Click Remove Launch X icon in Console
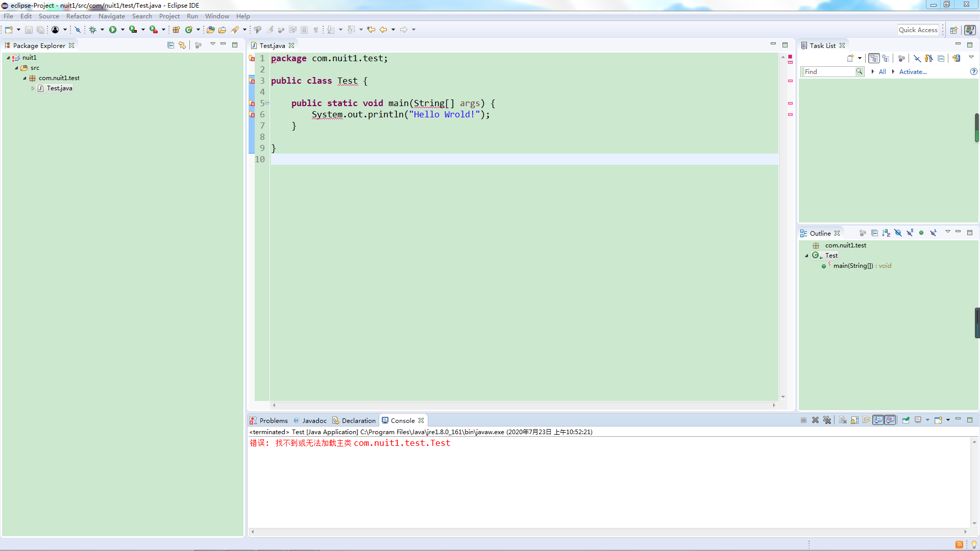The width and height of the screenshot is (980, 551). [815, 420]
